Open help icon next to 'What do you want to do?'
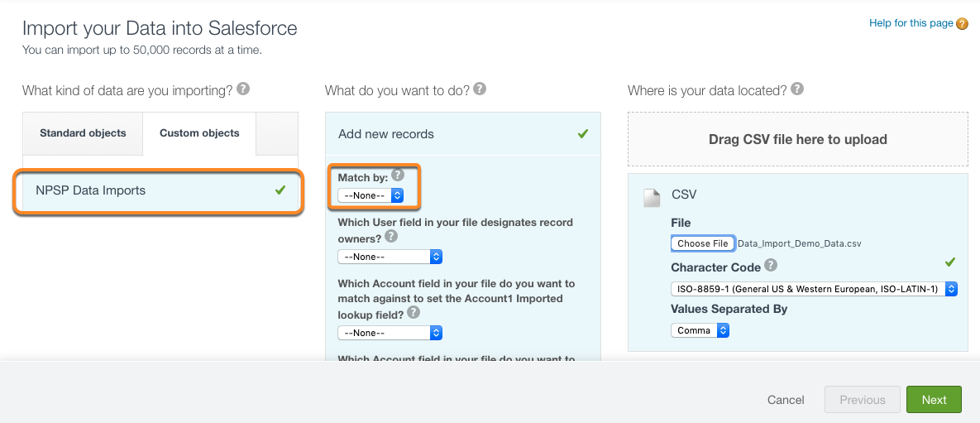980x423 pixels. coord(480,89)
